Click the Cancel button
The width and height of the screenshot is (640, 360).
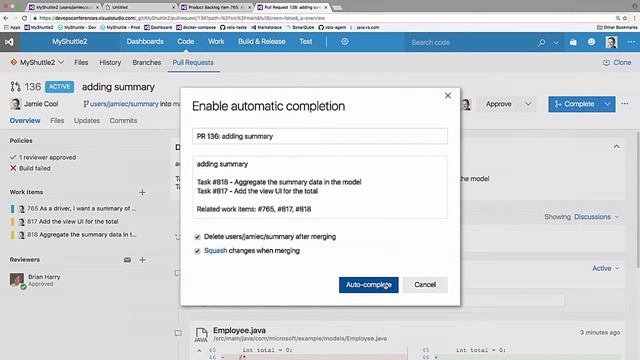point(425,285)
